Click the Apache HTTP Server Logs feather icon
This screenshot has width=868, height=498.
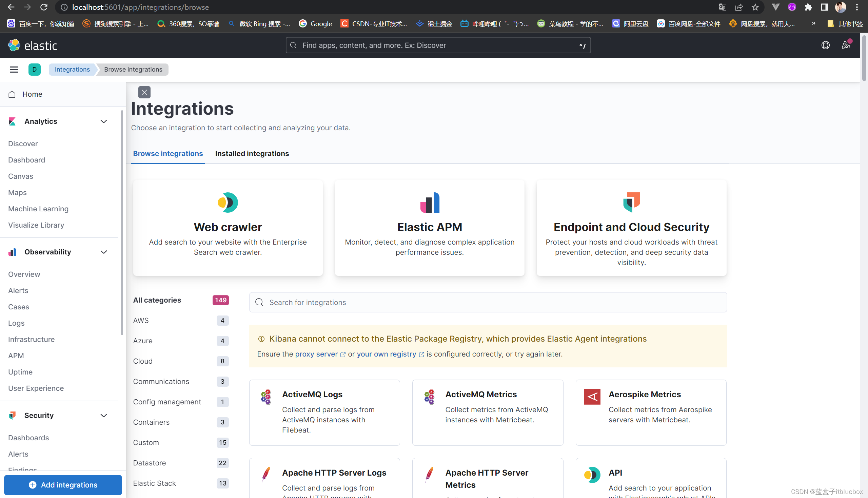(x=266, y=475)
